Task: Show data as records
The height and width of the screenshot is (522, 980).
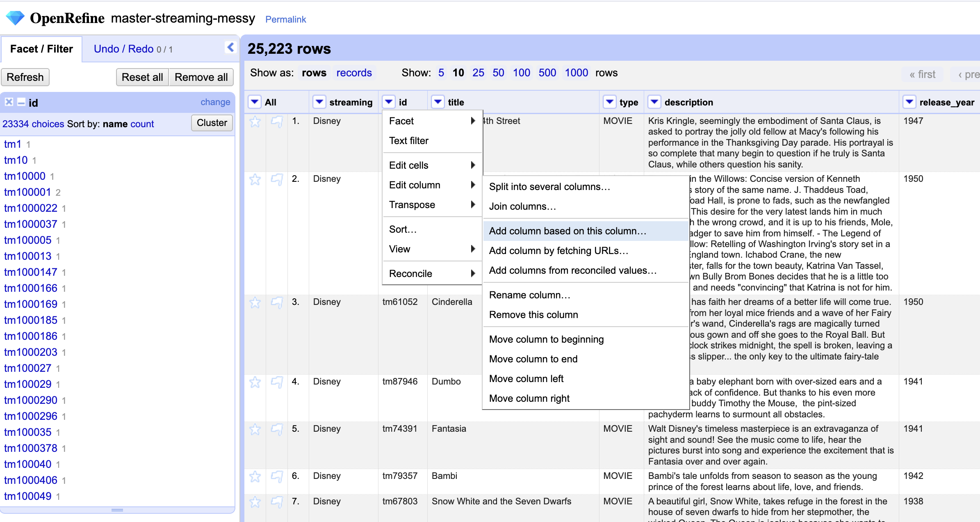Action: pos(354,73)
